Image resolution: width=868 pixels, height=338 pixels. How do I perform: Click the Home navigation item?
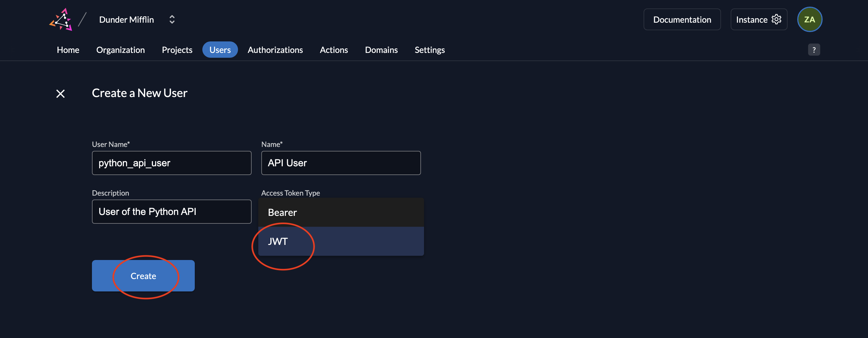point(68,49)
